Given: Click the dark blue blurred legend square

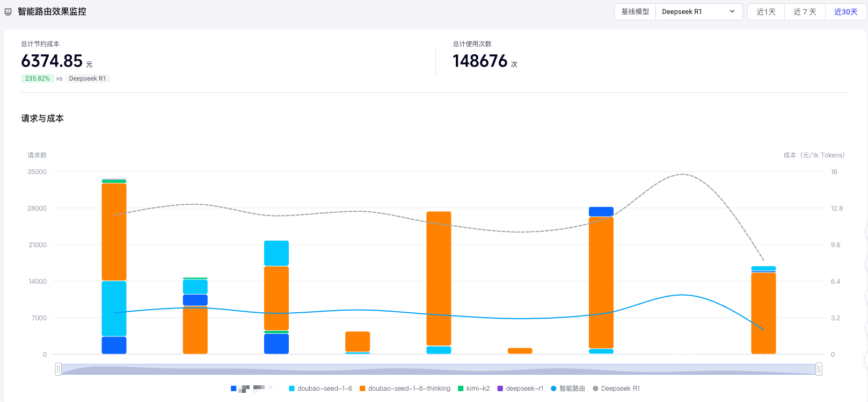Looking at the screenshot, I should [234, 389].
